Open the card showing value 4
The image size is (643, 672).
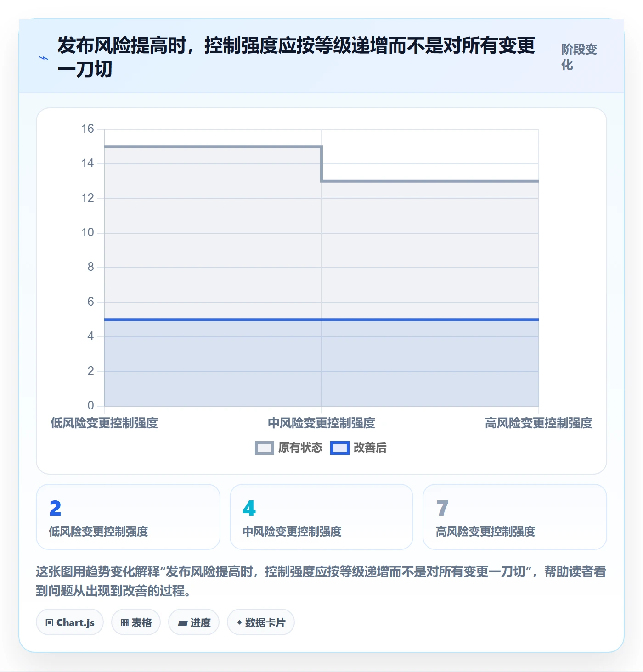[x=321, y=517]
